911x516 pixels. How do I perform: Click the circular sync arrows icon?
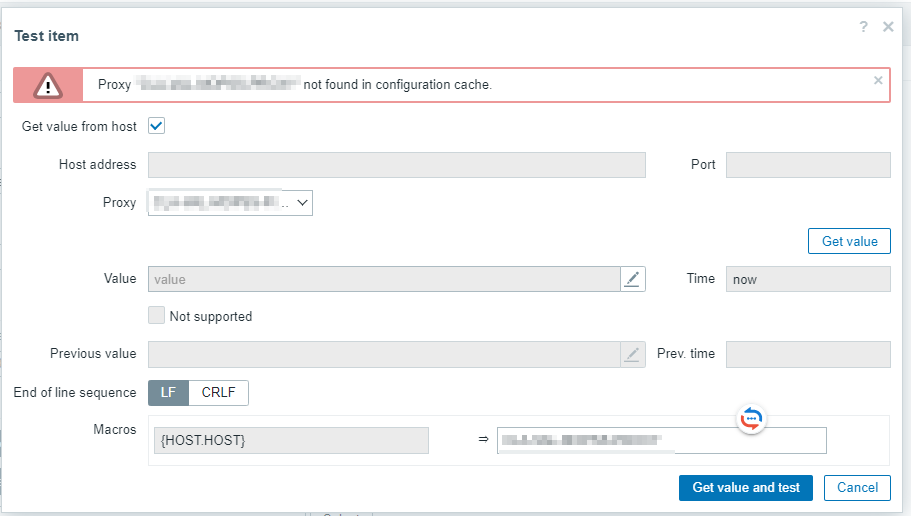751,419
